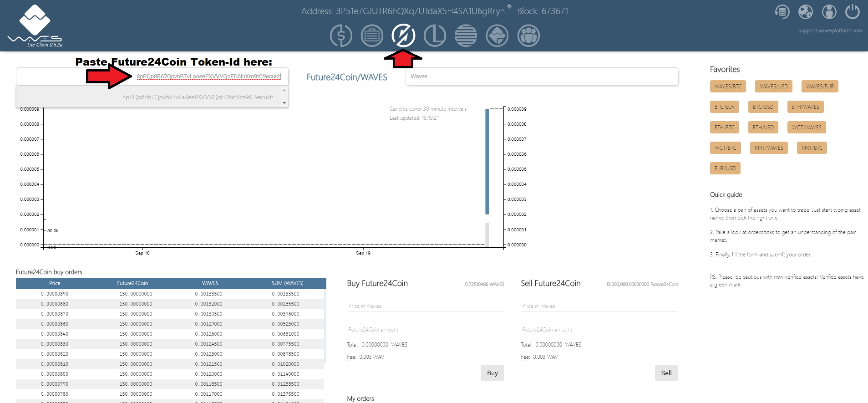Click the Price column header
Image resolution: width=868 pixels, height=403 pixels.
point(55,283)
